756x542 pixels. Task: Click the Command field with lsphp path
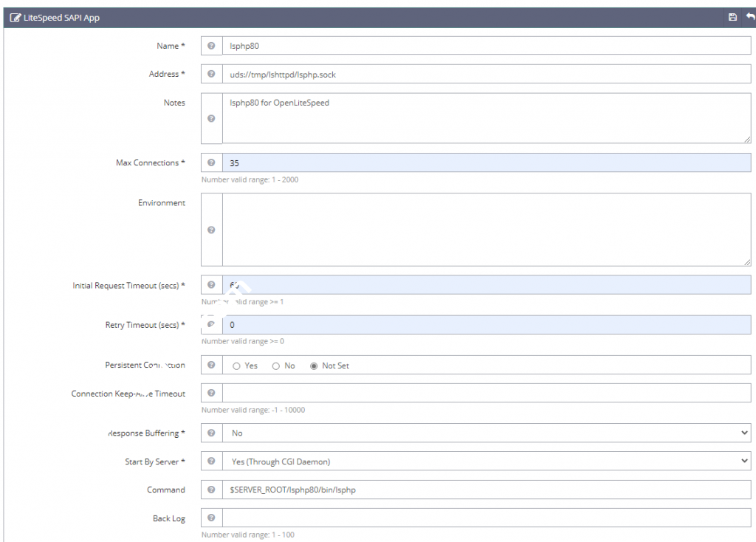(486, 490)
